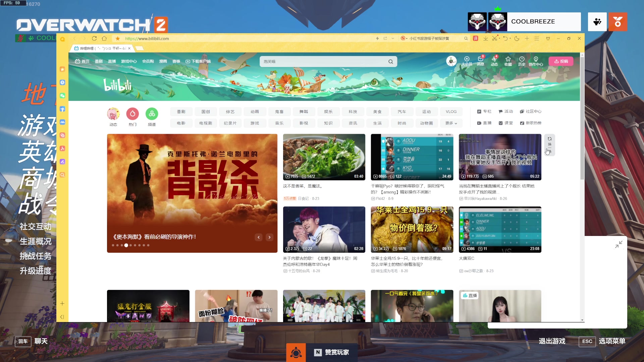Click 退出游戏 in Overwatch bottom bar
644x362 pixels.
(552, 341)
